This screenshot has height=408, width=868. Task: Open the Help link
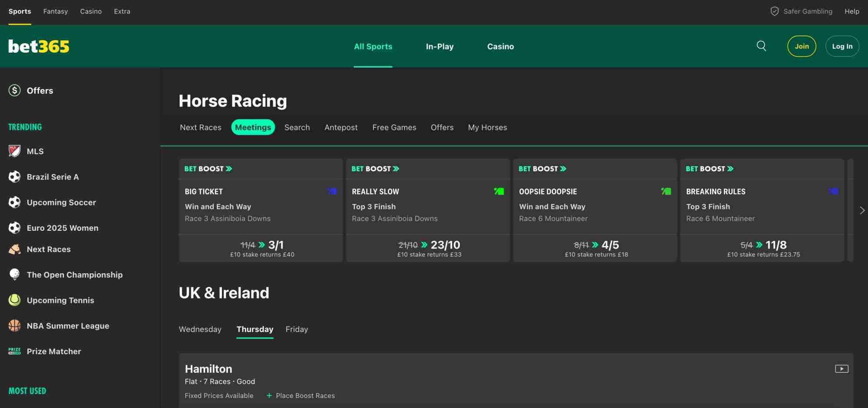851,11
